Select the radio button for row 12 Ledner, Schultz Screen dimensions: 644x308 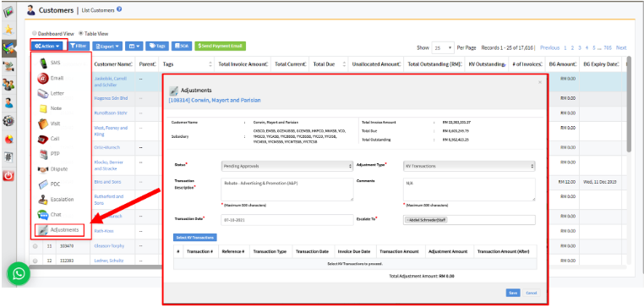point(35,261)
